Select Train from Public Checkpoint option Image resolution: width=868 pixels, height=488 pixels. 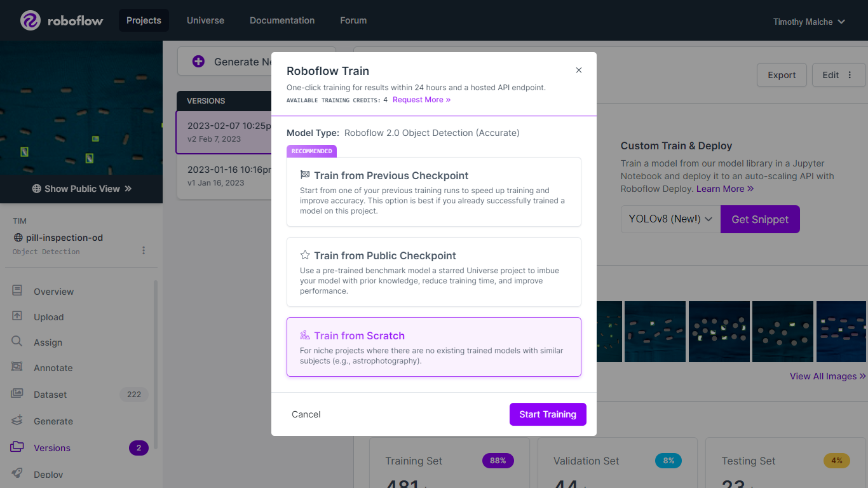(434, 272)
